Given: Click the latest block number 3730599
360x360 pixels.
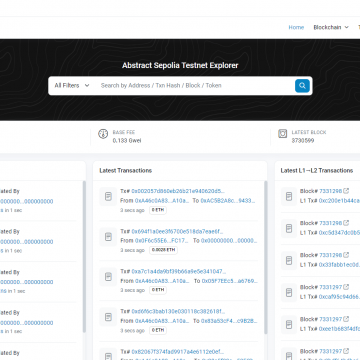Looking at the screenshot, I should tap(303, 141).
